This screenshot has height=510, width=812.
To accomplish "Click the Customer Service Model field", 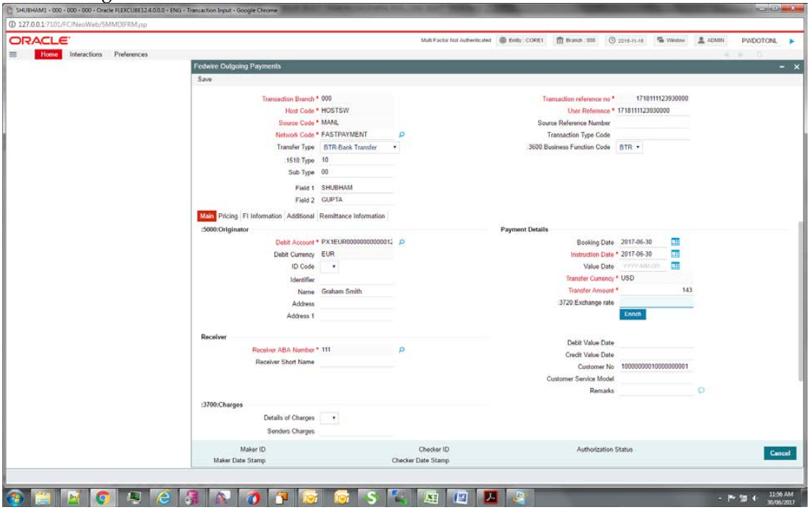I will (x=655, y=379).
